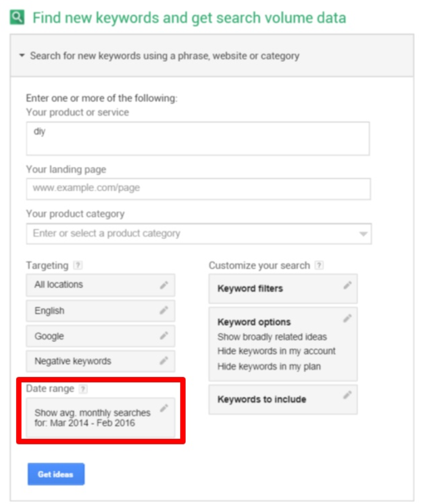This screenshot has height=504, width=427.
Task: Click pencil icon for Keyword options
Action: (x=347, y=318)
